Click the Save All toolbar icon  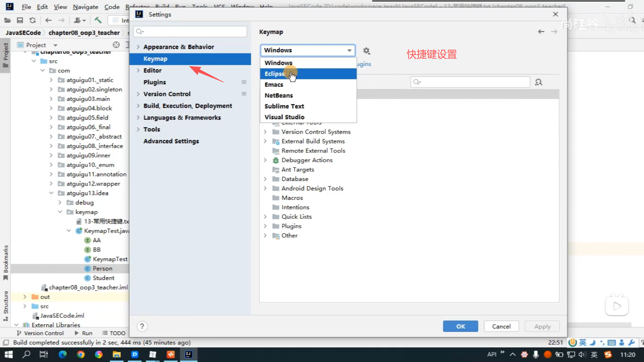point(20,20)
